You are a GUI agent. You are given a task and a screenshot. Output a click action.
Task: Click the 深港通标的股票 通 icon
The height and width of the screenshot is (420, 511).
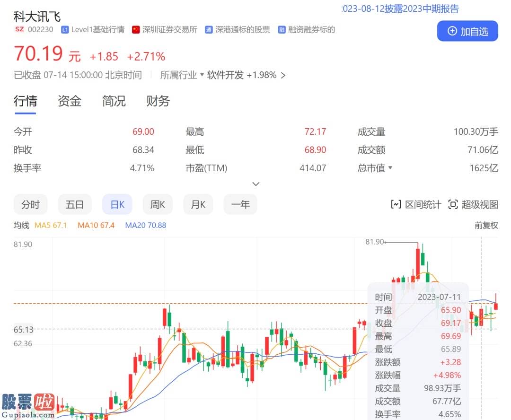click(209, 30)
